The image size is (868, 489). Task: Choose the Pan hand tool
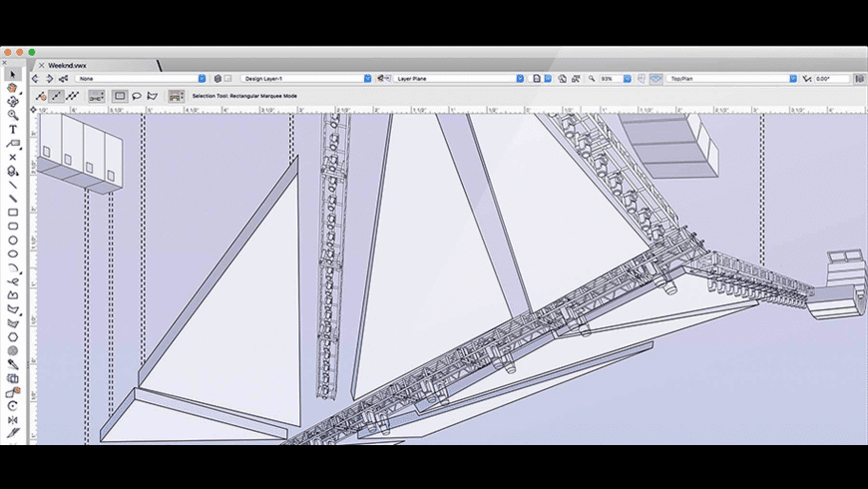13,101
